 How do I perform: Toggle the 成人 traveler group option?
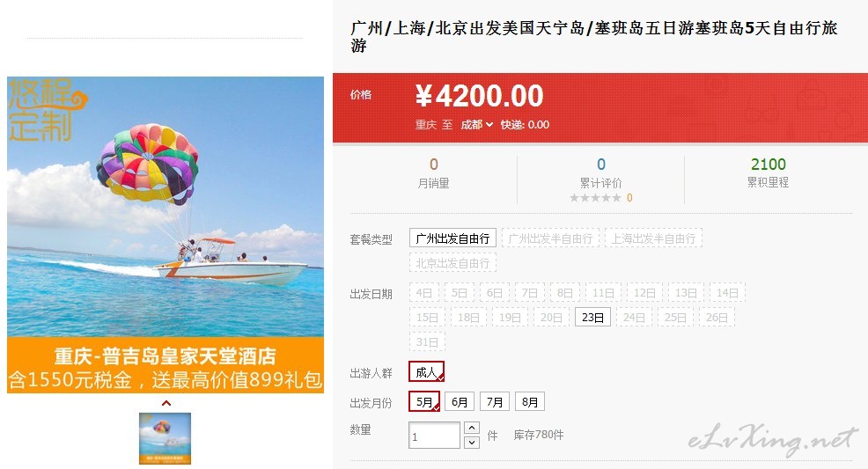[x=426, y=371]
